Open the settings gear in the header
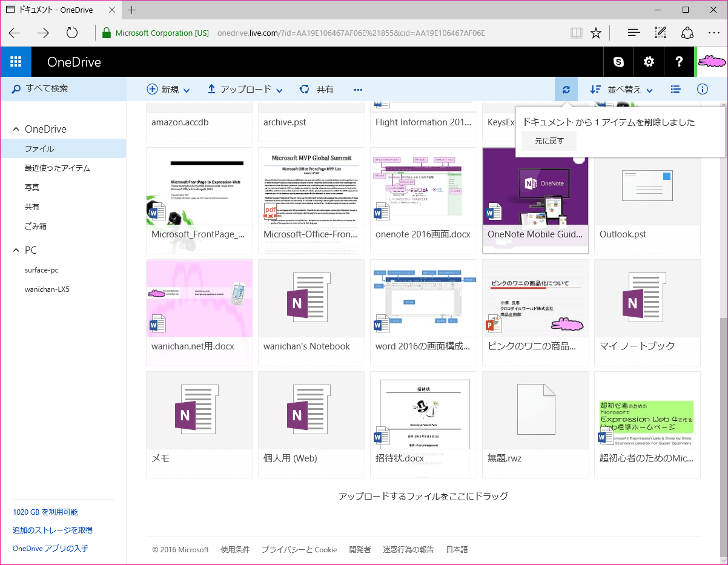The height and width of the screenshot is (565, 728). [x=649, y=62]
